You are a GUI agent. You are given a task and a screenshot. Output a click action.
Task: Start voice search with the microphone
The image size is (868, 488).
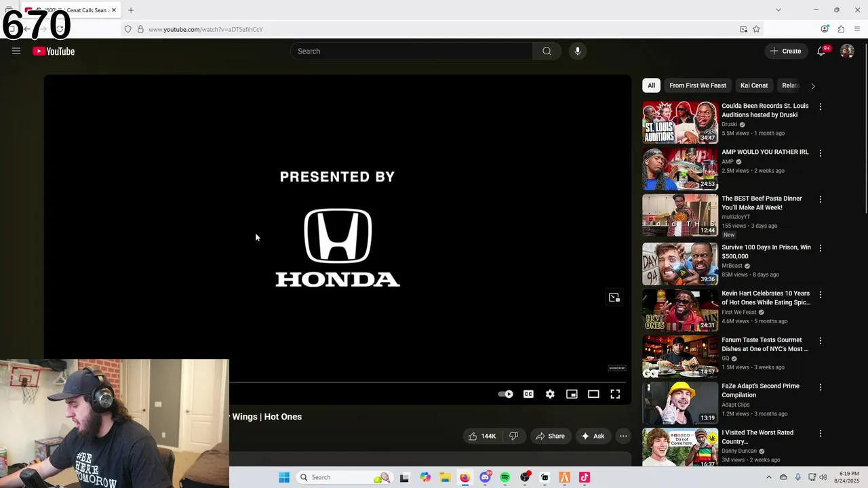578,52
